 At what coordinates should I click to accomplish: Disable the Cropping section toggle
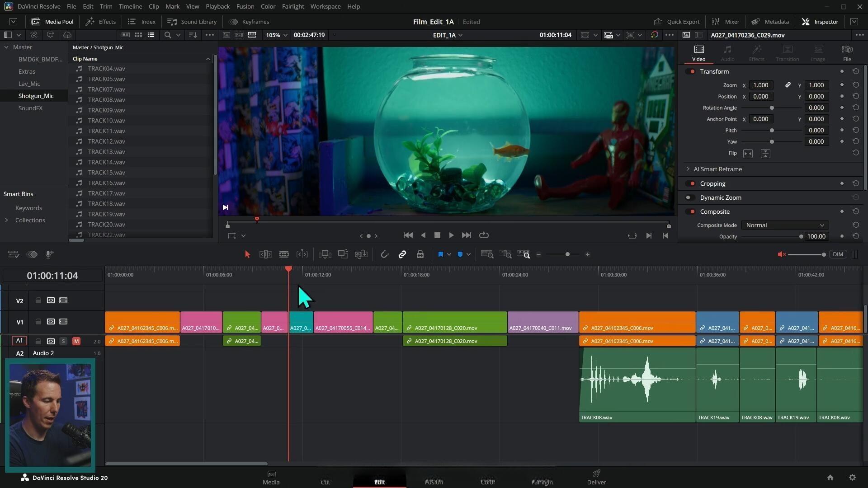690,183
